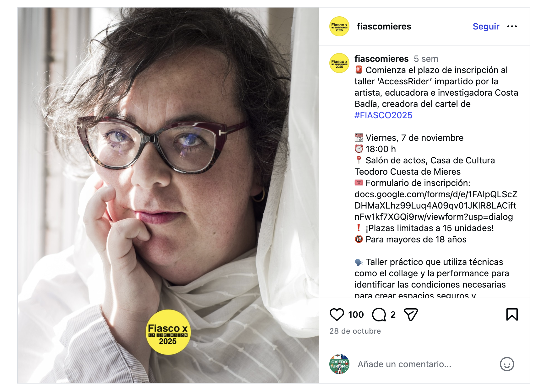Open the three-dots more options menu
540x392 pixels.
(x=512, y=27)
